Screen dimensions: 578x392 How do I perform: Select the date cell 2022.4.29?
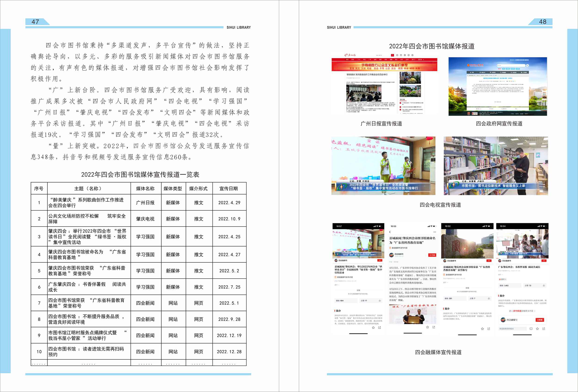(x=229, y=203)
